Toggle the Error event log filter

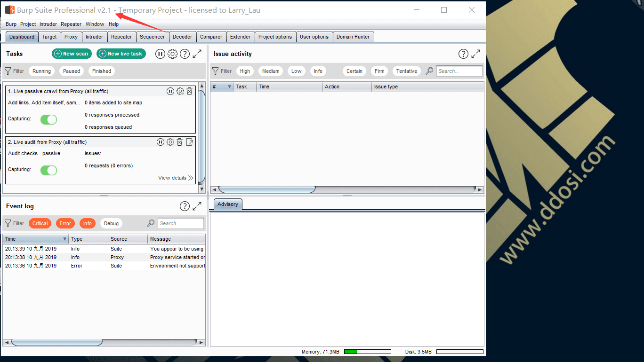pos(65,223)
